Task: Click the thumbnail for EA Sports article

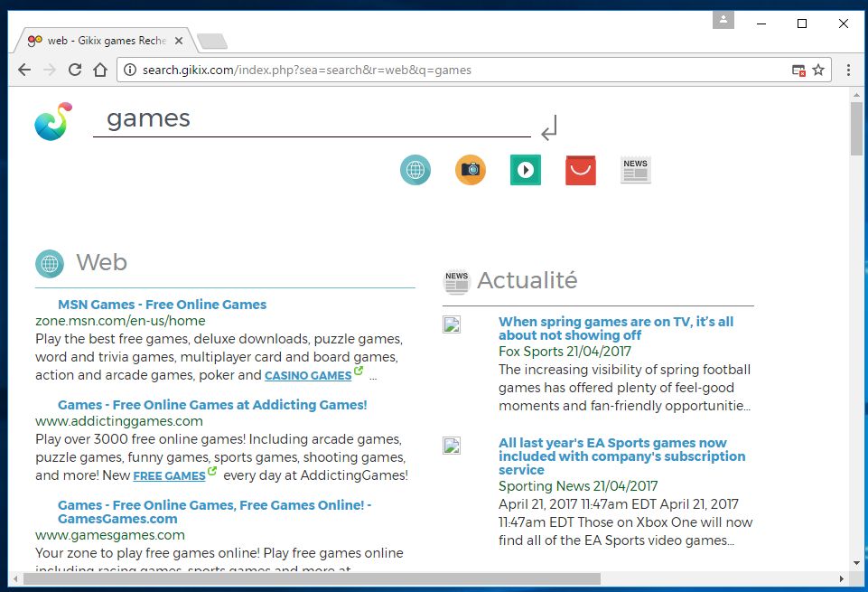Action: point(452,446)
